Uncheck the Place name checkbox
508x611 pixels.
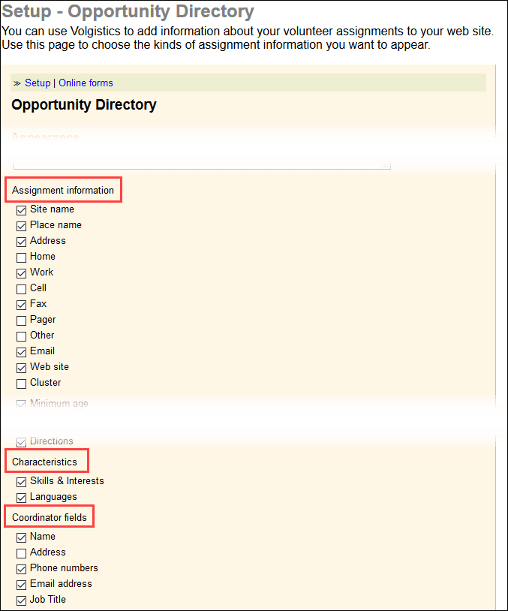coord(21,226)
